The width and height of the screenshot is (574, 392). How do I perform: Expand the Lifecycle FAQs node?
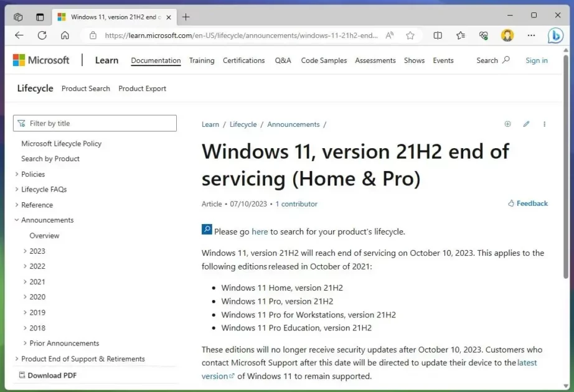coord(16,189)
